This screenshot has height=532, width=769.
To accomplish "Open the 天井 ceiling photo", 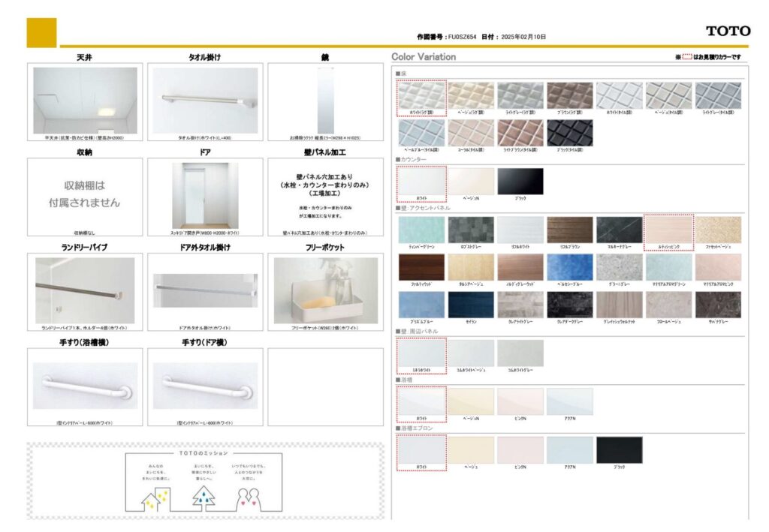I will click(x=85, y=101).
